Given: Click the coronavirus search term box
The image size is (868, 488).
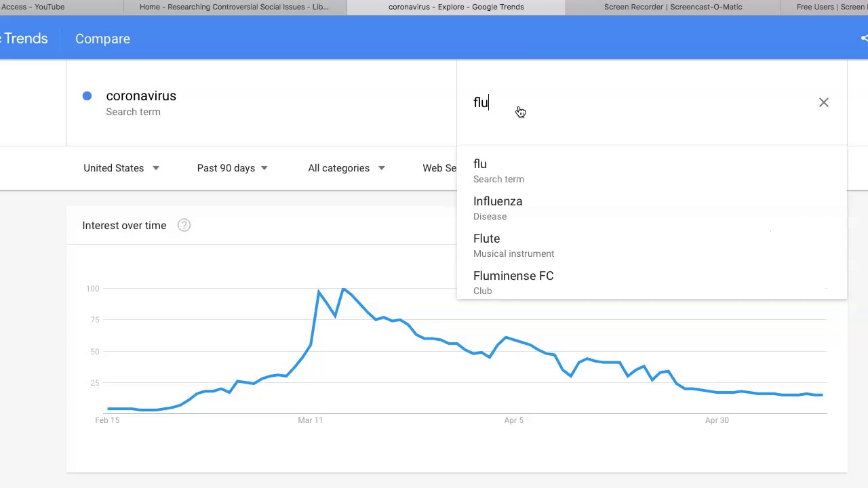Looking at the screenshot, I should (x=262, y=102).
